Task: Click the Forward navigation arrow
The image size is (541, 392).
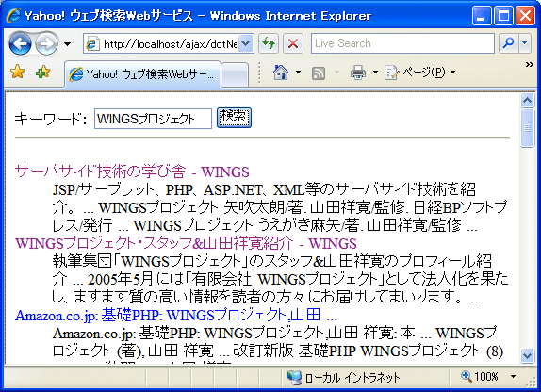Action: click(x=47, y=43)
